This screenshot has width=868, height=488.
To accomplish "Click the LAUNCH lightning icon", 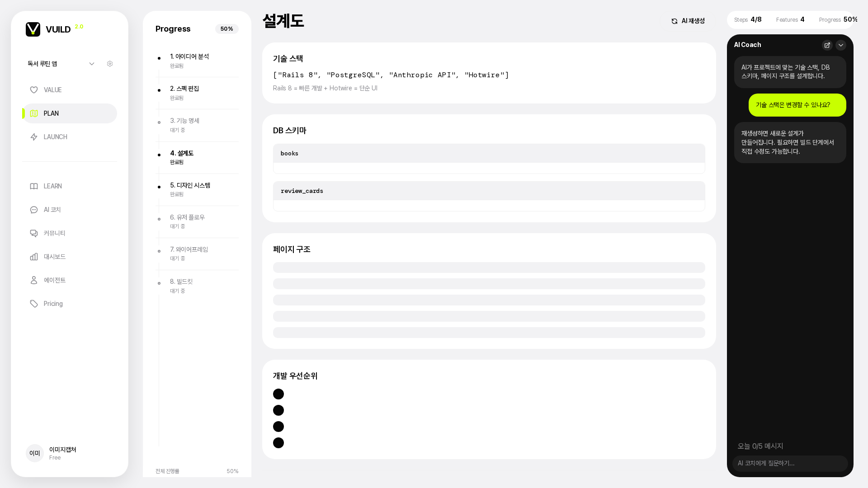I will (34, 137).
